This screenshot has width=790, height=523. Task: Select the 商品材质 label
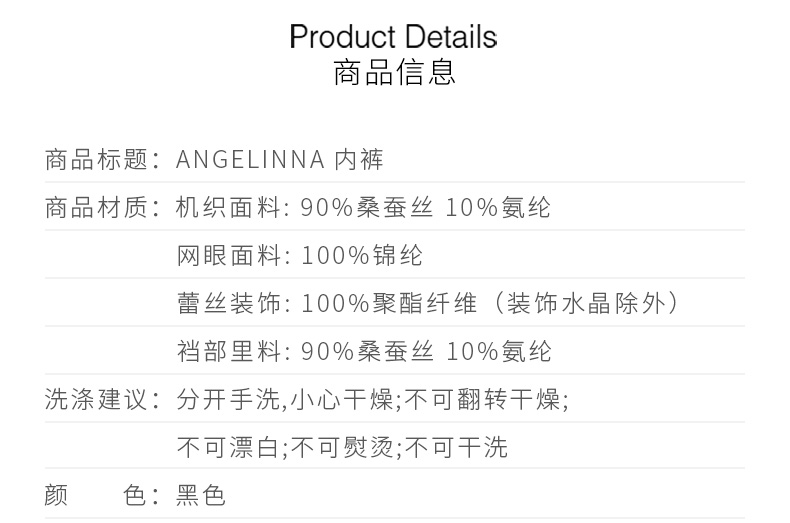(x=96, y=207)
